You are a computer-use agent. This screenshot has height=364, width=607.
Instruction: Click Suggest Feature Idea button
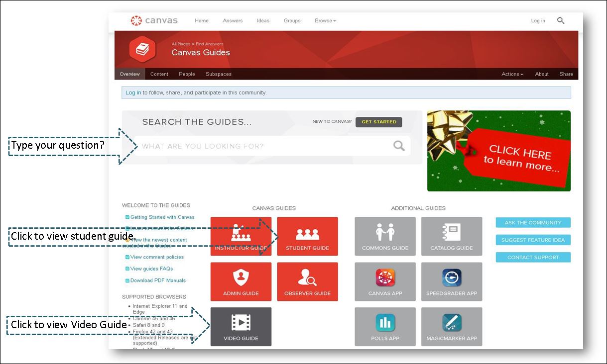533,240
